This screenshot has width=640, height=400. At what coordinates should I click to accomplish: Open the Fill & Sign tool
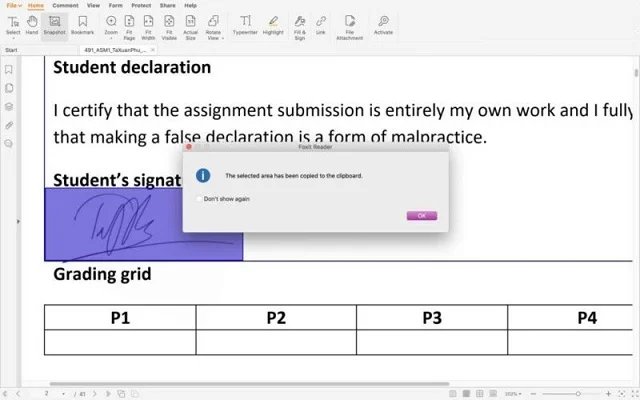(300, 27)
